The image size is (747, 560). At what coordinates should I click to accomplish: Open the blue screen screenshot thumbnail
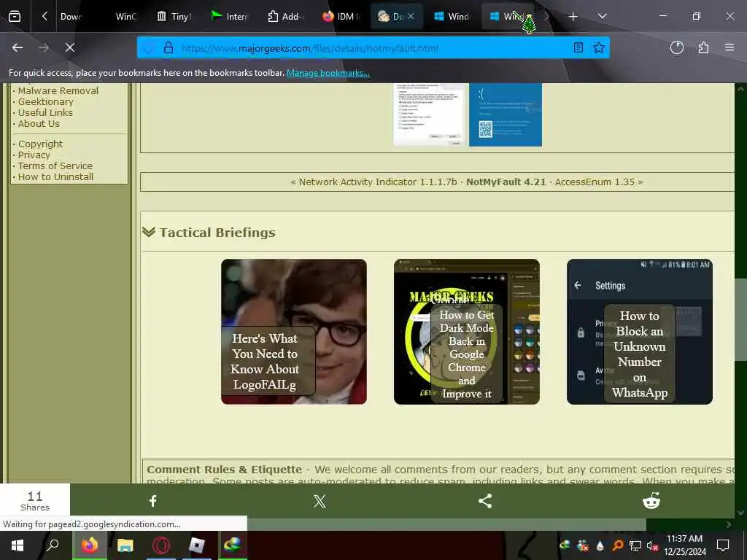click(x=506, y=114)
